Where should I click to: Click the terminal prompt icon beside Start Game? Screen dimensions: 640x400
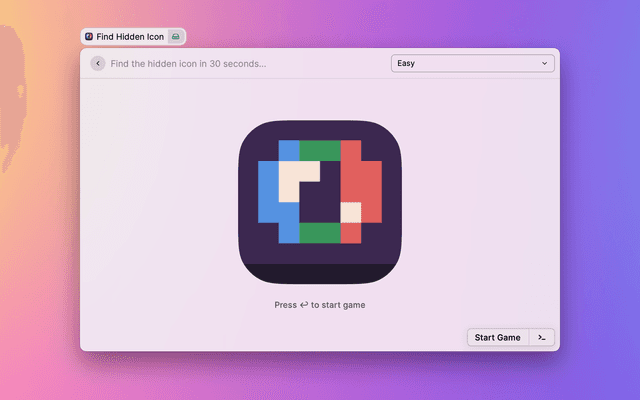(x=541, y=338)
